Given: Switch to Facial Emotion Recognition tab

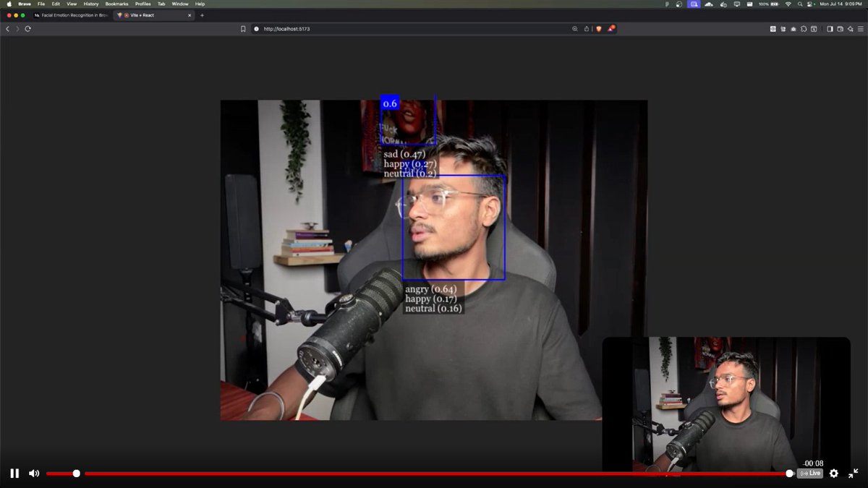Looking at the screenshot, I should point(72,15).
